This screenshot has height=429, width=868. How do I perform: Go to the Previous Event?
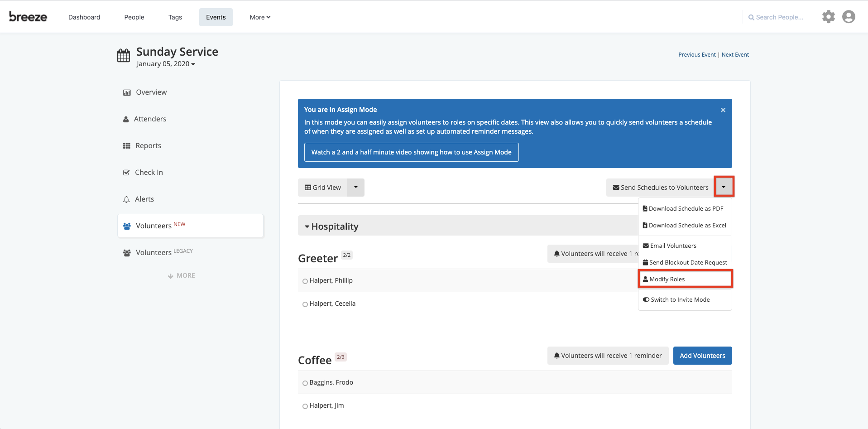pyautogui.click(x=697, y=55)
